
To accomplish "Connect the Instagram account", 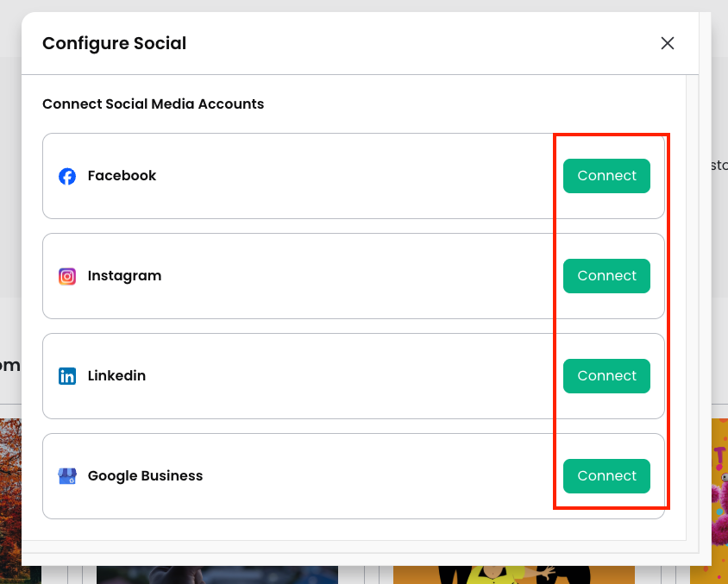I will 606,276.
